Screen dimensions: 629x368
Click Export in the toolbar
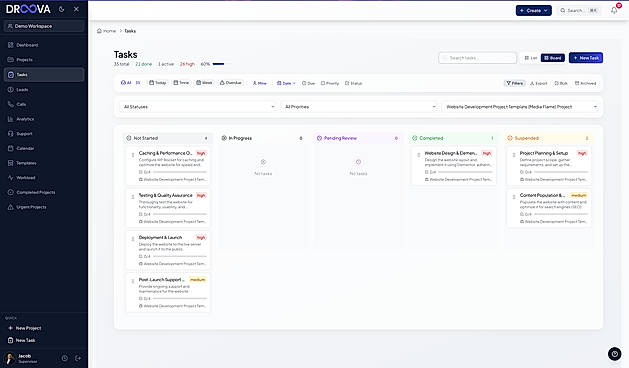click(x=538, y=83)
